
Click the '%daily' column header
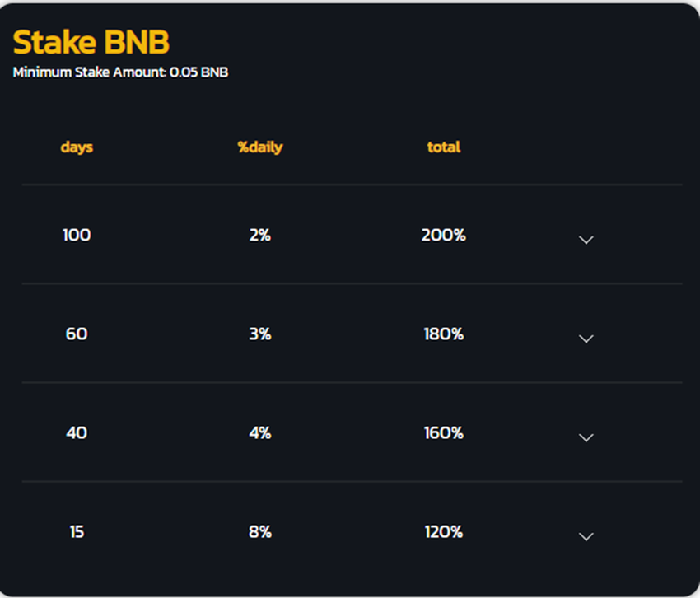pos(260,147)
